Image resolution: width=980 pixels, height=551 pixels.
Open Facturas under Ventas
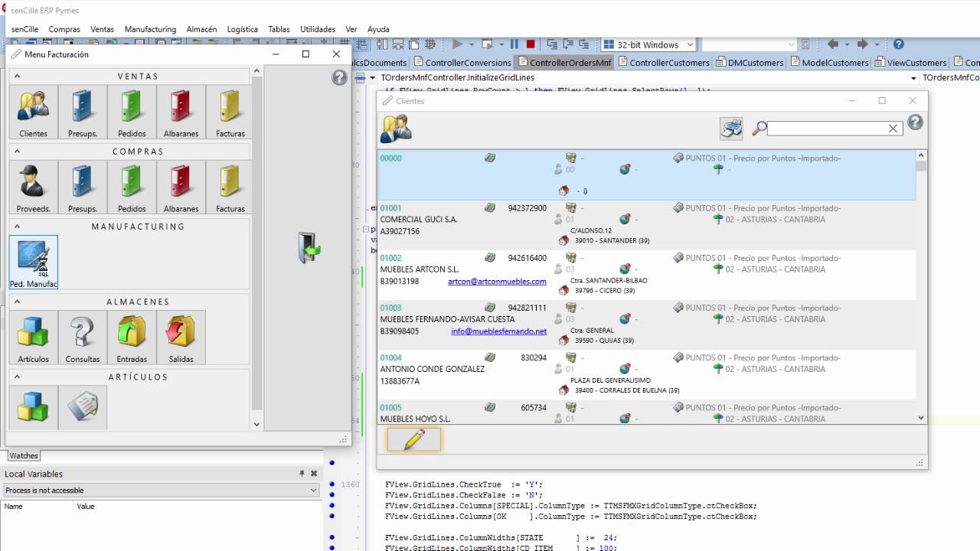pos(230,112)
